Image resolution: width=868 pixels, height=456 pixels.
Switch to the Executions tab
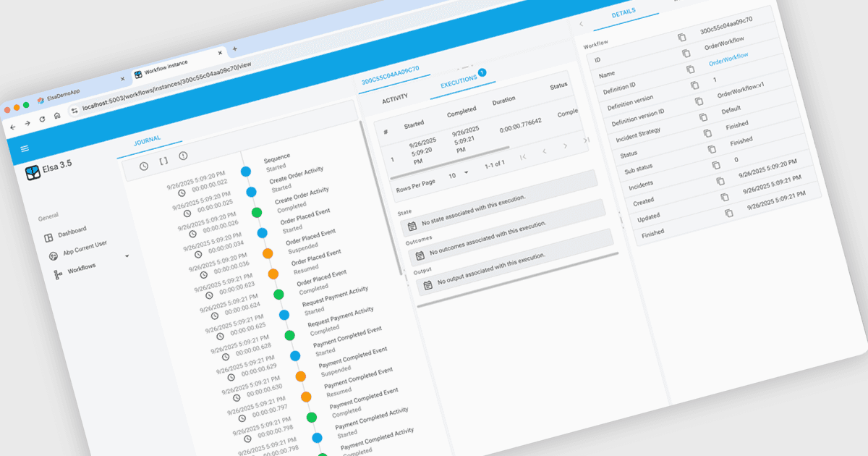pos(459,81)
